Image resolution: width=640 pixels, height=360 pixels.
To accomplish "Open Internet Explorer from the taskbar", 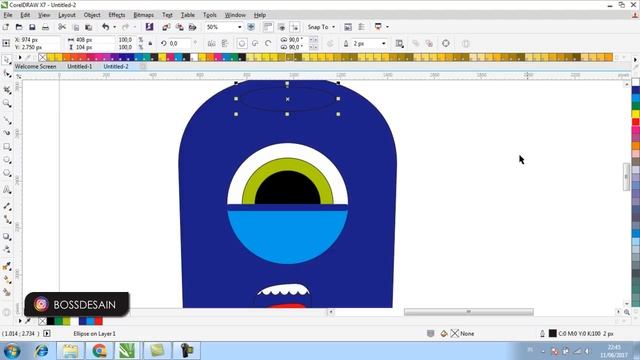I will click(41, 351).
